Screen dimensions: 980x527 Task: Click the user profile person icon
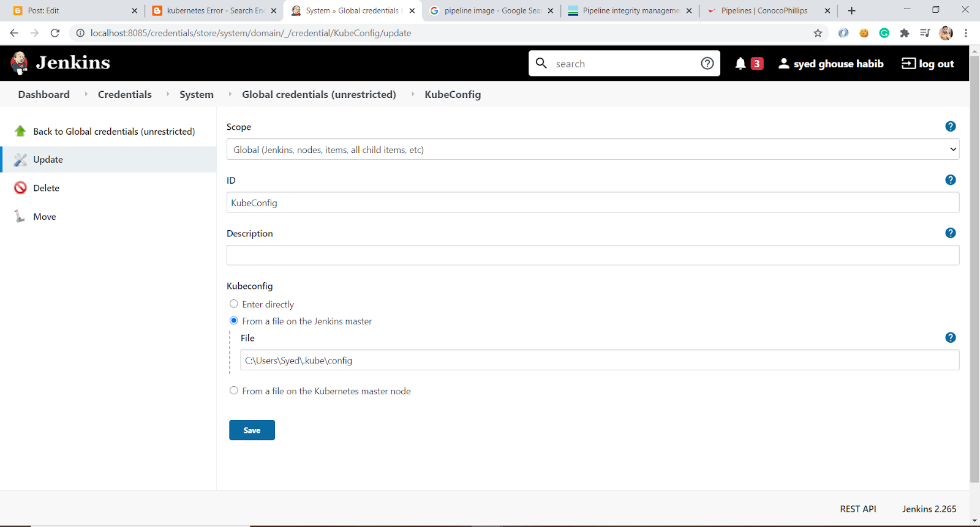pyautogui.click(x=783, y=63)
